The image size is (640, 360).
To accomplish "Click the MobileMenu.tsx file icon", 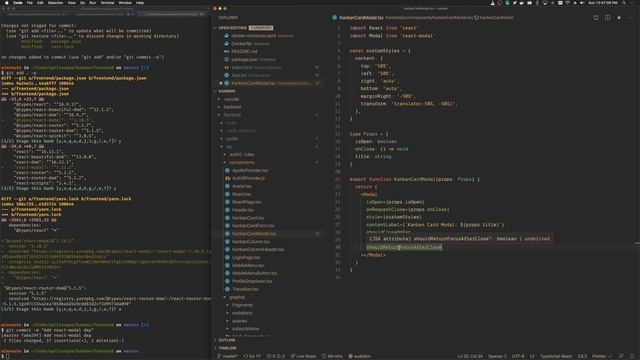I will pyautogui.click(x=227, y=265).
